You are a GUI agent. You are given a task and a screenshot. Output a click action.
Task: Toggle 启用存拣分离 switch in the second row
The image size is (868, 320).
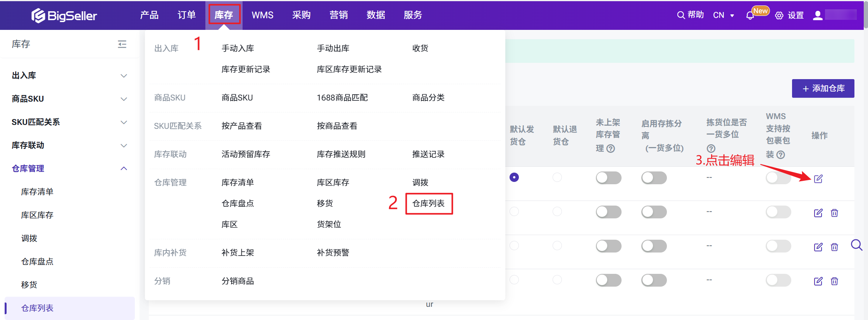click(654, 212)
